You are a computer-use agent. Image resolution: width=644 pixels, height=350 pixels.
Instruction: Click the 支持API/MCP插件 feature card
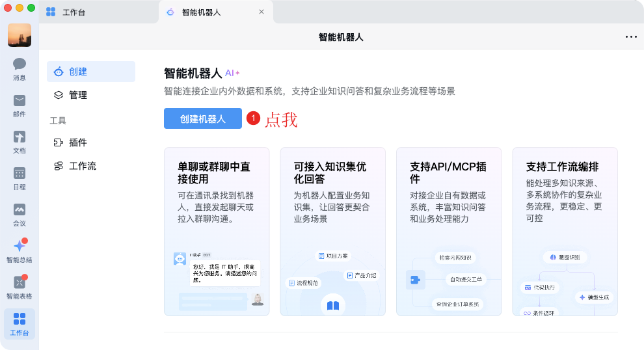(449, 231)
